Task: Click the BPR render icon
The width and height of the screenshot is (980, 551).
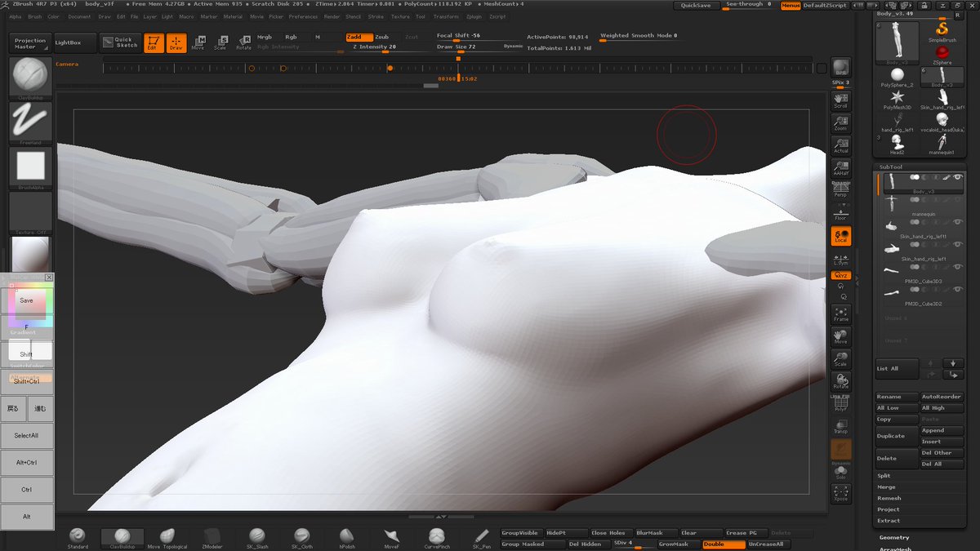Action: [x=840, y=69]
